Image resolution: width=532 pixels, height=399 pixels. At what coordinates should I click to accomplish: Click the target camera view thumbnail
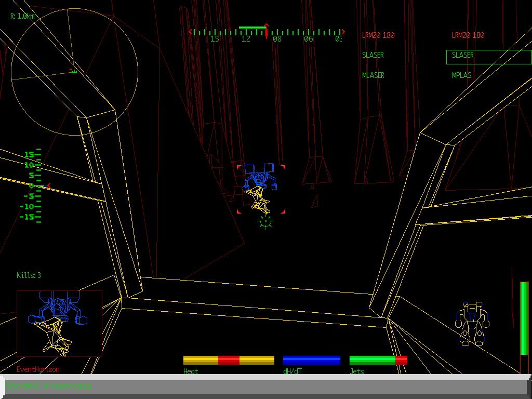[x=59, y=323]
